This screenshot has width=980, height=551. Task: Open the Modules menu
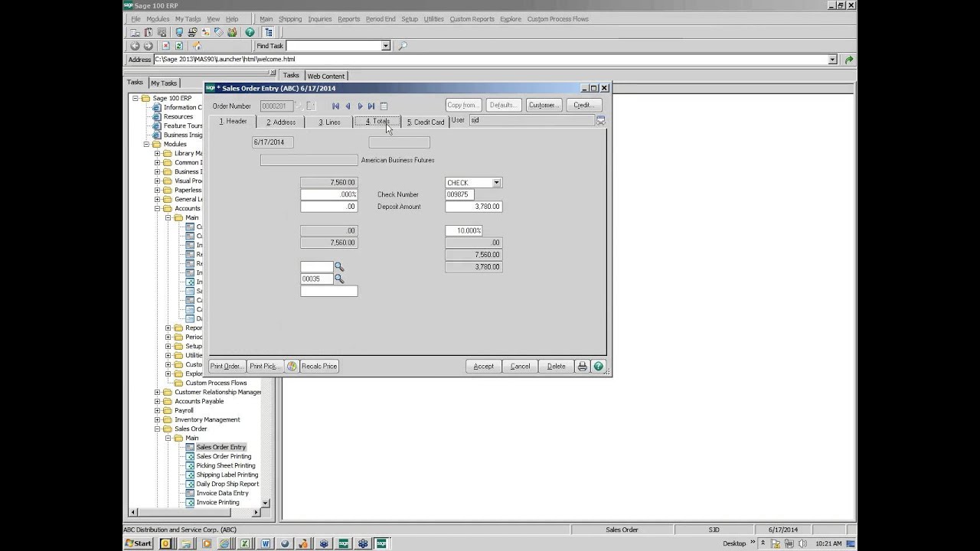(x=158, y=19)
